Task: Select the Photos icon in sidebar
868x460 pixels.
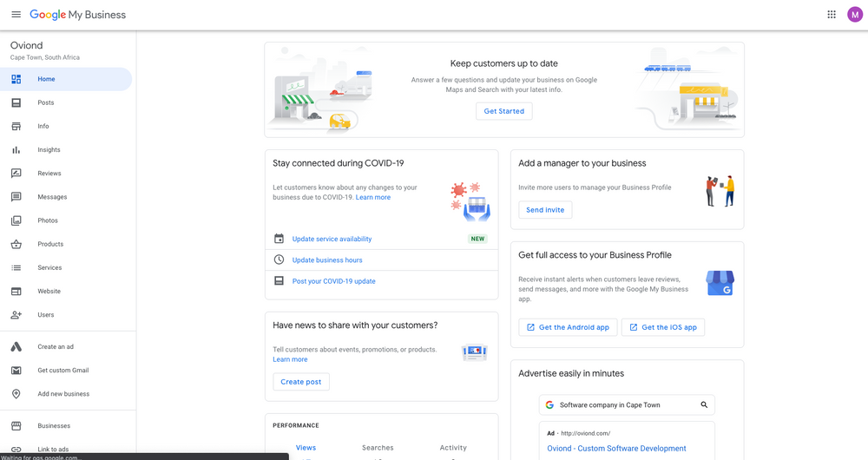Action: (x=16, y=220)
